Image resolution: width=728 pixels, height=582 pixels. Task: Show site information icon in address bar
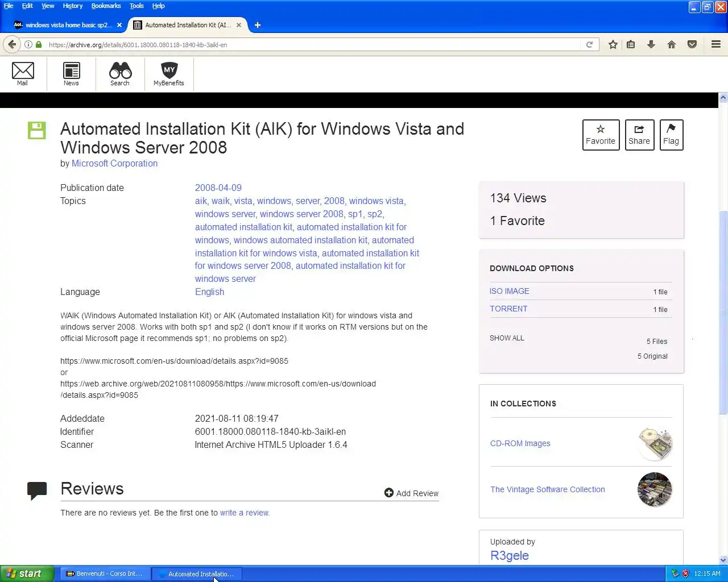pyautogui.click(x=28, y=44)
